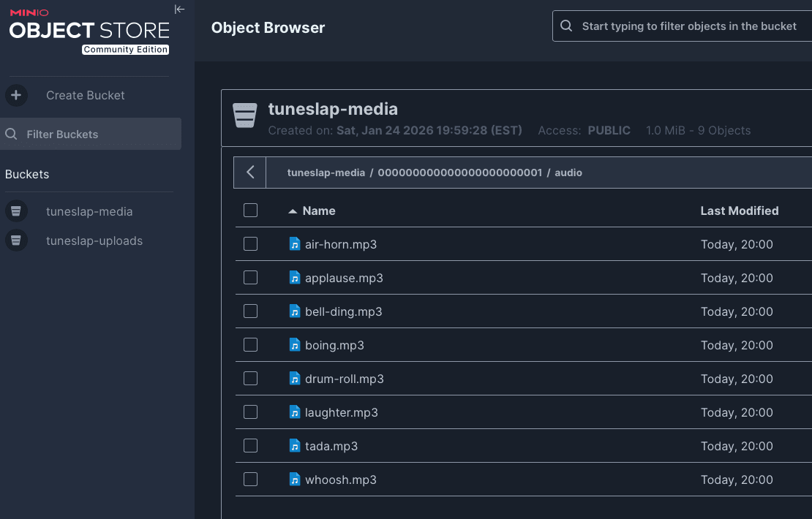The image size is (812, 519).
Task: Open the audio folder in the breadcrumb path
Action: [568, 173]
